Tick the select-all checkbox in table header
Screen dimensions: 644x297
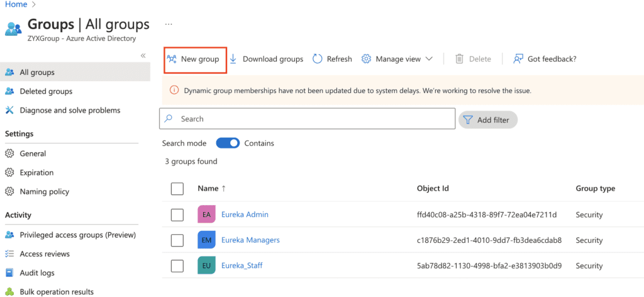(x=177, y=189)
